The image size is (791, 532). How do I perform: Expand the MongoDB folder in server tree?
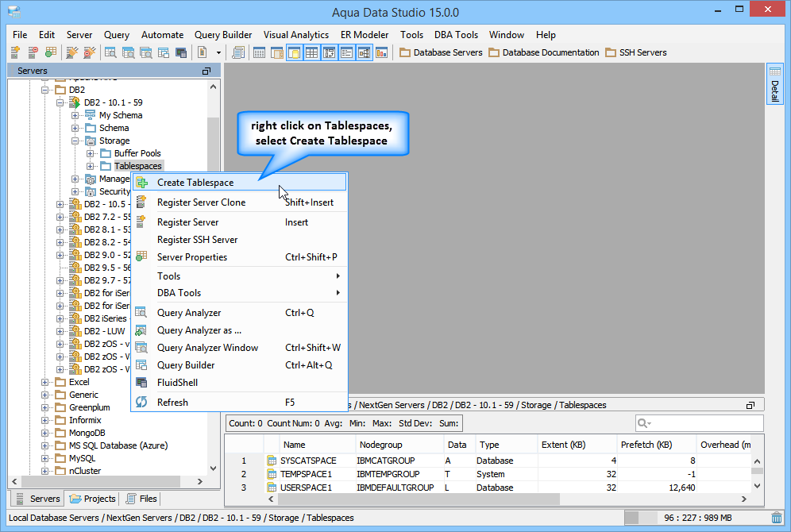tap(45, 433)
